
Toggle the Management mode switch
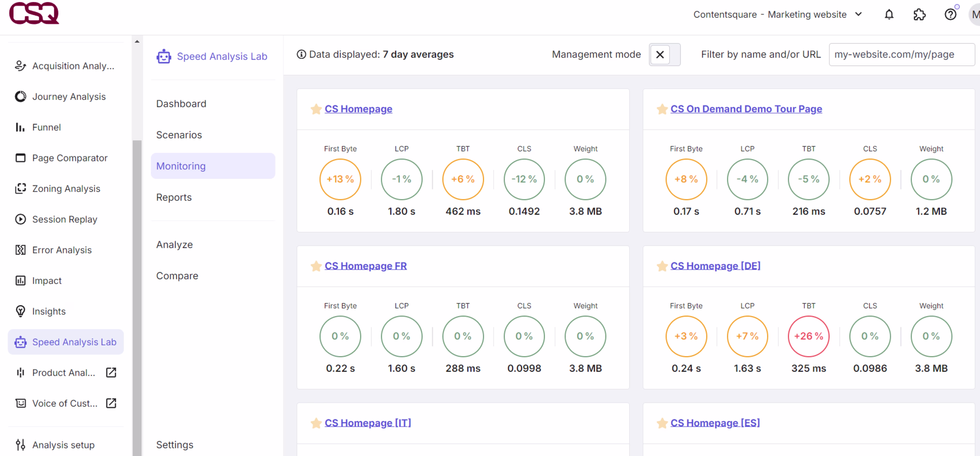point(664,55)
